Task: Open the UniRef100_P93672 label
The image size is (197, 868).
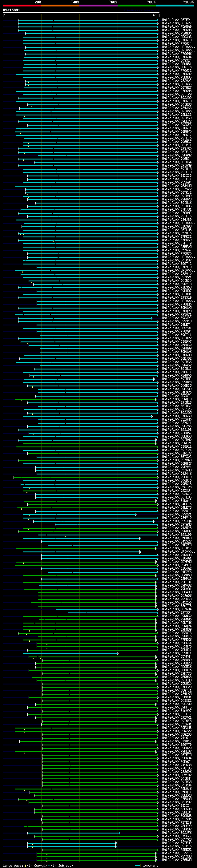Action: [x=176, y=494]
